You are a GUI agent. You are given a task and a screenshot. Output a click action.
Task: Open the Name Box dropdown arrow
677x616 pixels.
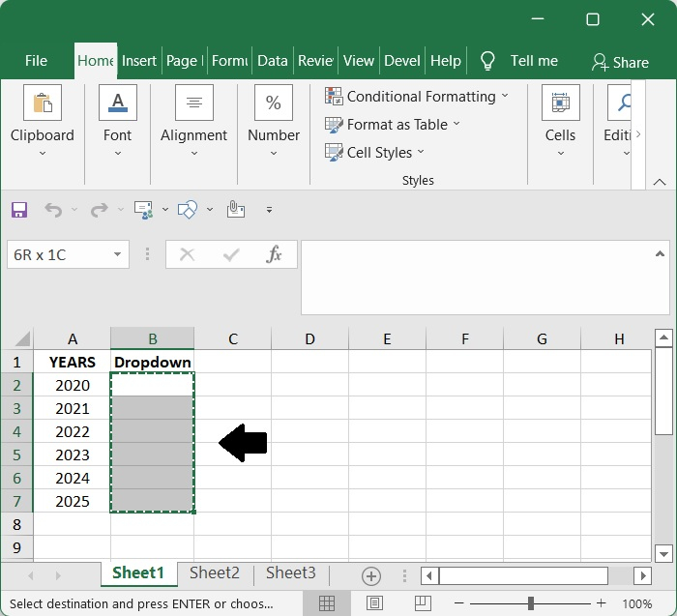117,254
